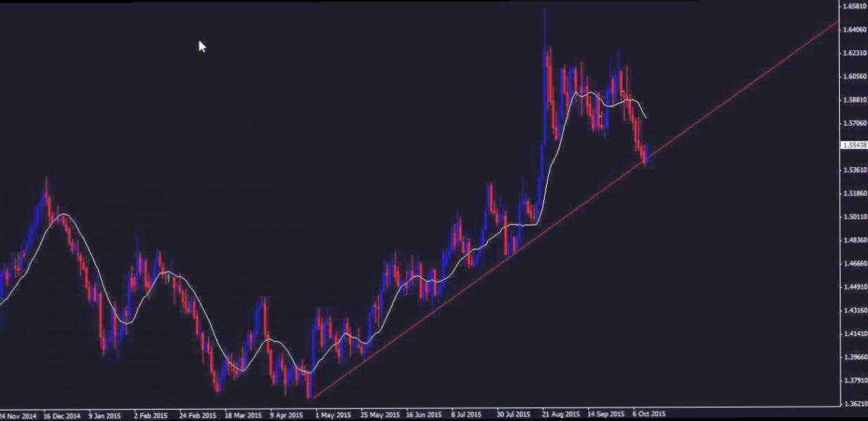Click the 2 Feb 2015 date label
Screen dimensions: 868x421
coord(150,415)
